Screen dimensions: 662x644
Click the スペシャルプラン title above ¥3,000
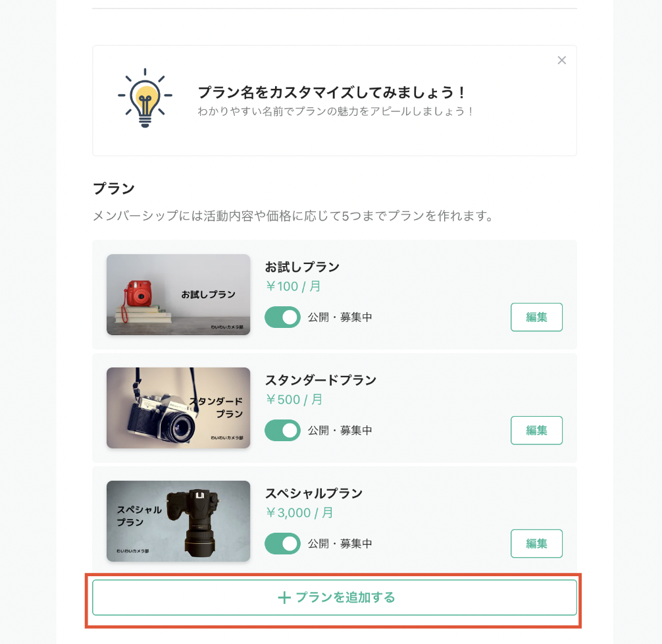(x=314, y=494)
